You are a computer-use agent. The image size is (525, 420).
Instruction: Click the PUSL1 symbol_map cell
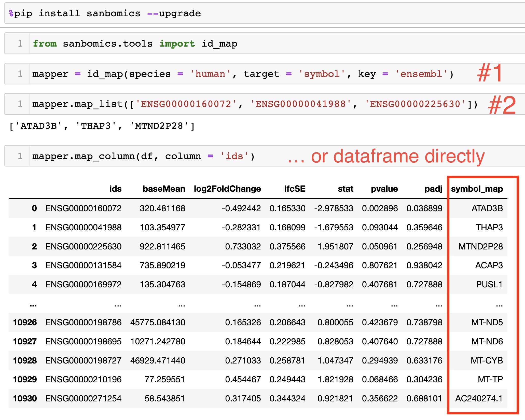coord(489,284)
